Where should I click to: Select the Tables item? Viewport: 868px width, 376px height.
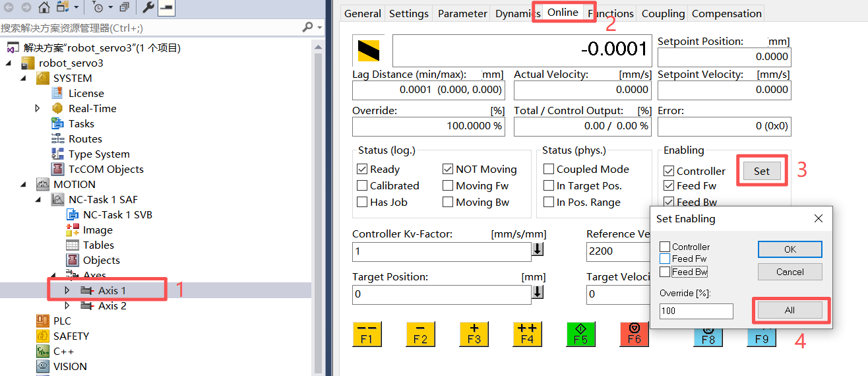[98, 245]
